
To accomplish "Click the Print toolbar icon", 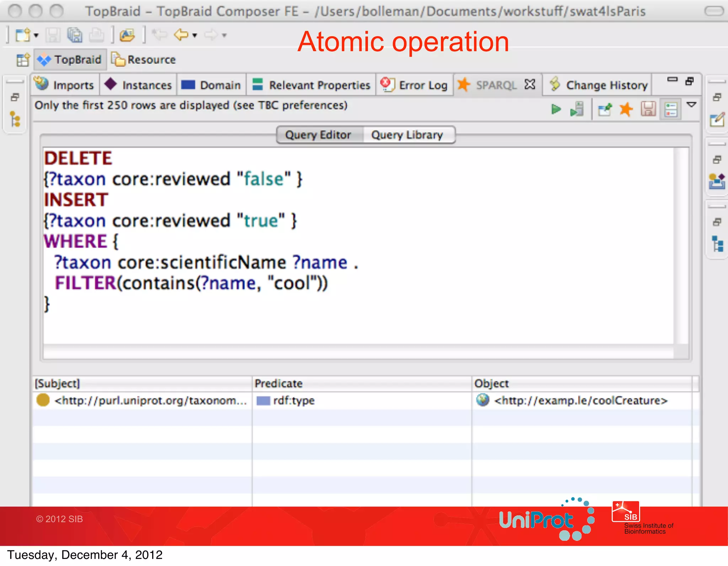I will click(x=96, y=35).
